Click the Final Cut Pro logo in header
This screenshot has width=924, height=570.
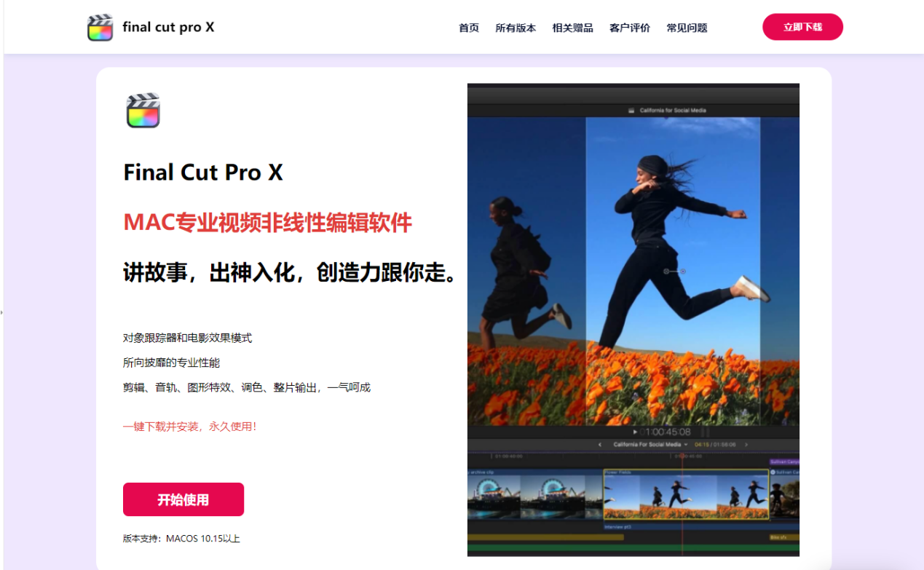100,28
